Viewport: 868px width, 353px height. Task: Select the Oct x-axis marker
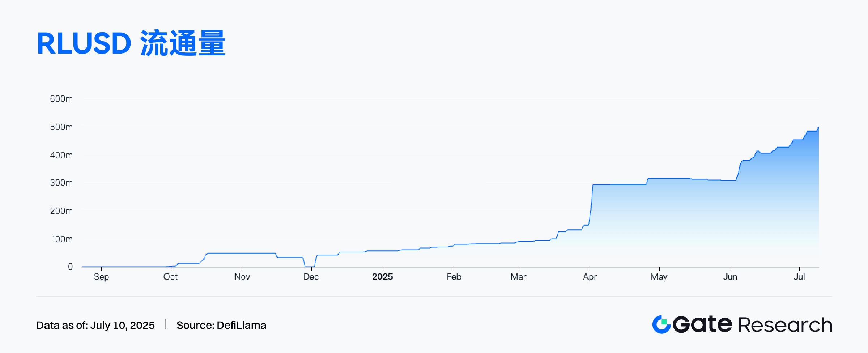[x=171, y=277]
